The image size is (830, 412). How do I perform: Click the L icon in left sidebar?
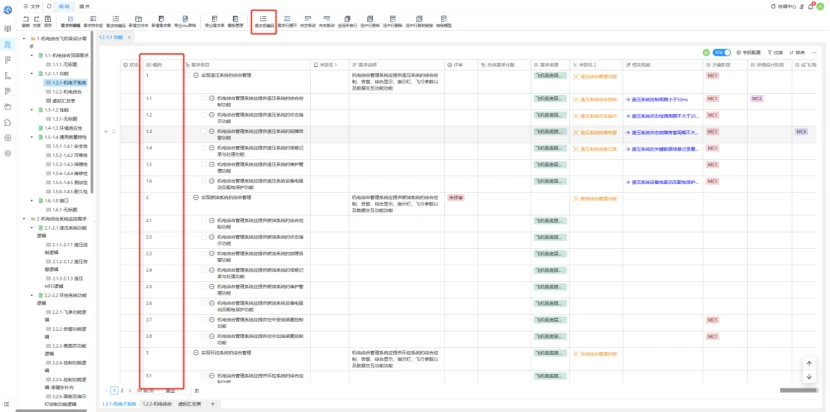pos(7,75)
